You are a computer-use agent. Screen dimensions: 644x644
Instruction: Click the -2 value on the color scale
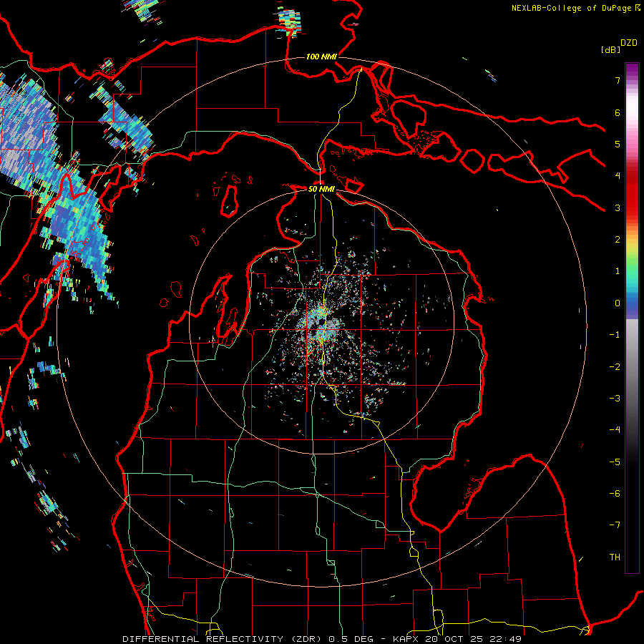click(615, 367)
